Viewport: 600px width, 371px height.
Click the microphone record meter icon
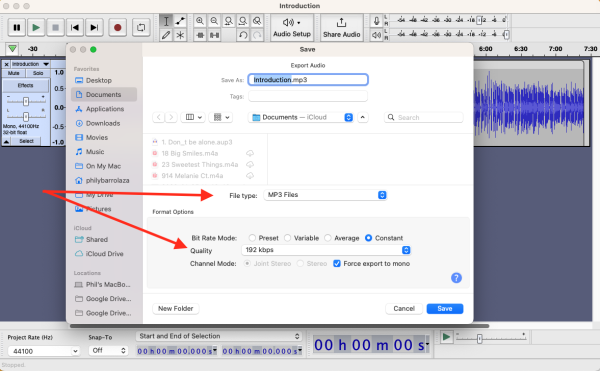point(377,21)
